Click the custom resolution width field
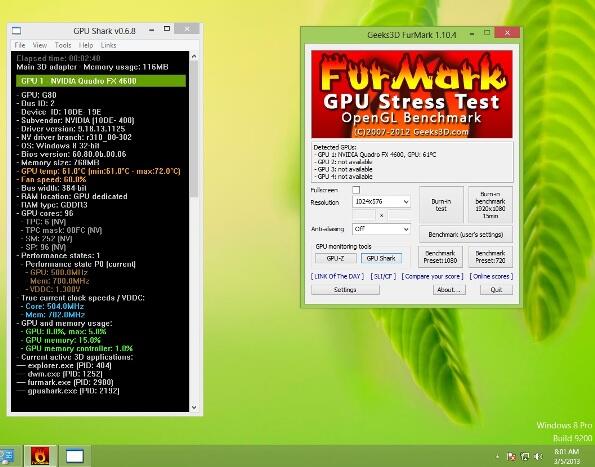The width and height of the screenshot is (595, 467). (x=364, y=215)
